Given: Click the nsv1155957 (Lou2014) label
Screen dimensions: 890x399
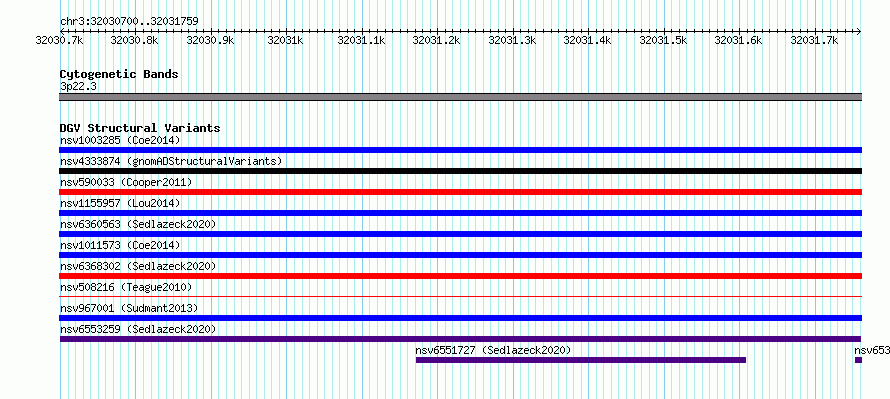Looking at the screenshot, I should click(x=120, y=203).
